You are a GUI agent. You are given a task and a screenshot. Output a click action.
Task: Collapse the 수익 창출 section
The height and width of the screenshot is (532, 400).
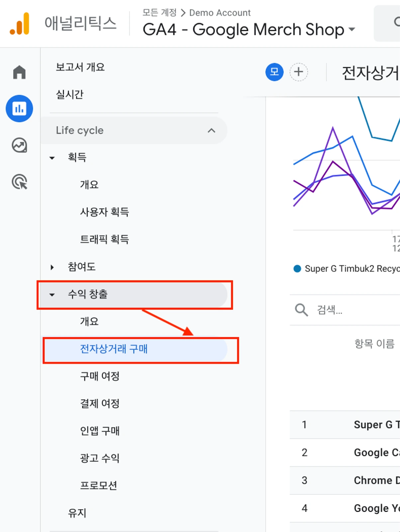134,295
